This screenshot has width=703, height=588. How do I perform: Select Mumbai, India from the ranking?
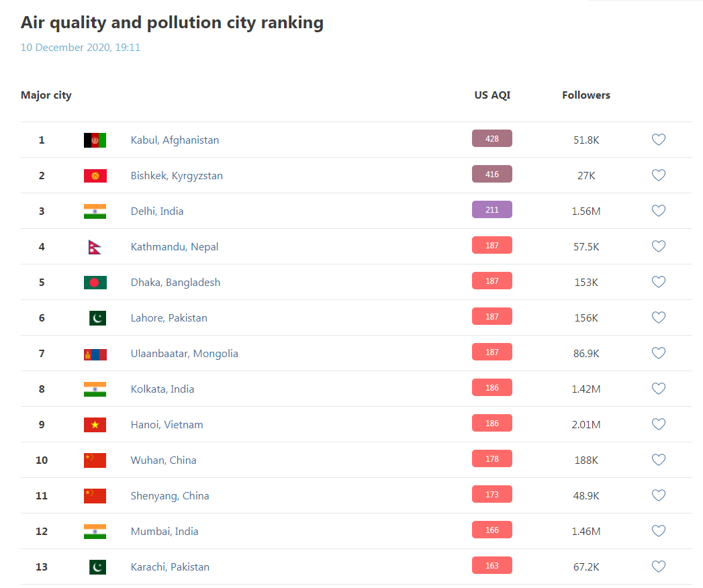coord(165,532)
